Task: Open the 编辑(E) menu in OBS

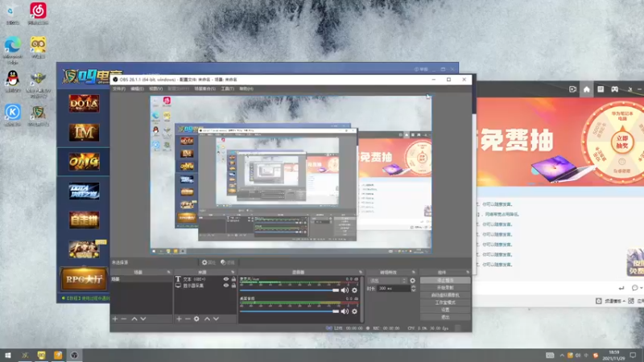Action: click(137, 88)
